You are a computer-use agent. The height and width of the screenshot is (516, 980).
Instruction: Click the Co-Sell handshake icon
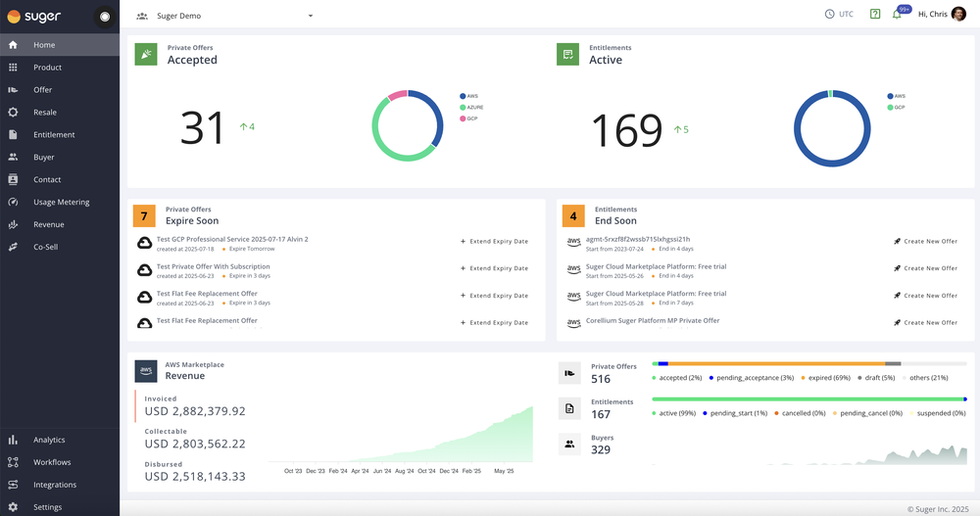click(x=13, y=247)
